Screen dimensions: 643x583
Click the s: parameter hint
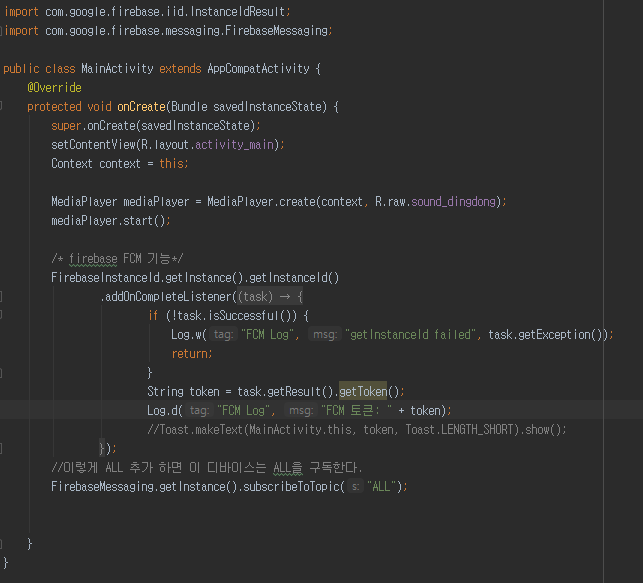356,486
